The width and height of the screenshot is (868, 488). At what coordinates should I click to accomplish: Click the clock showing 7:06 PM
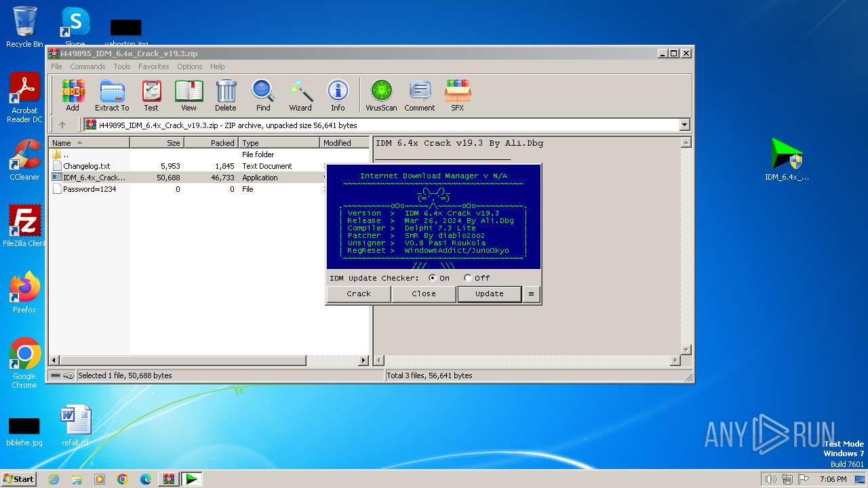(833, 479)
